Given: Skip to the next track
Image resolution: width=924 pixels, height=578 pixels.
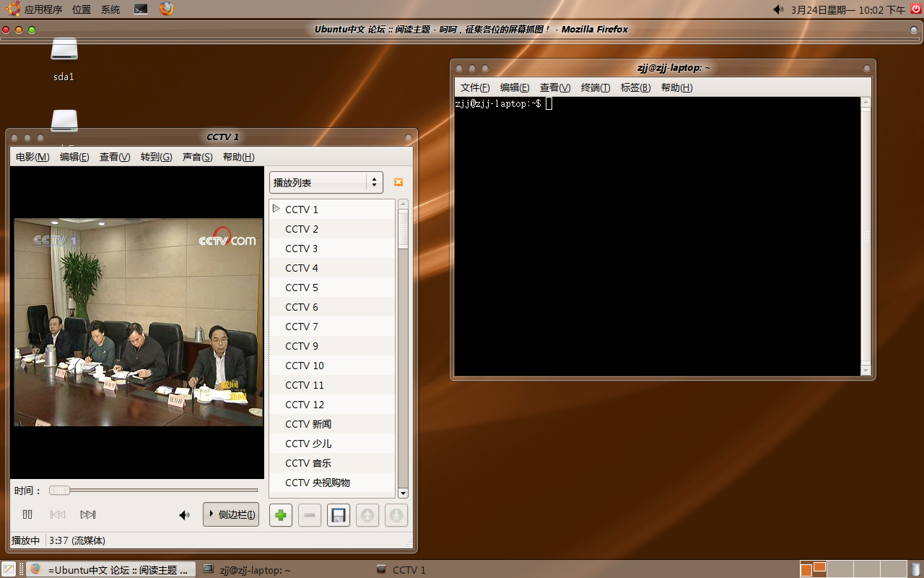Looking at the screenshot, I should [x=88, y=514].
